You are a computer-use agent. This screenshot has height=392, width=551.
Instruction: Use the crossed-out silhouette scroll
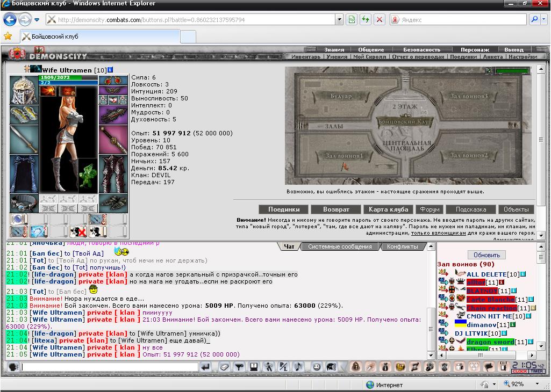tap(78, 231)
